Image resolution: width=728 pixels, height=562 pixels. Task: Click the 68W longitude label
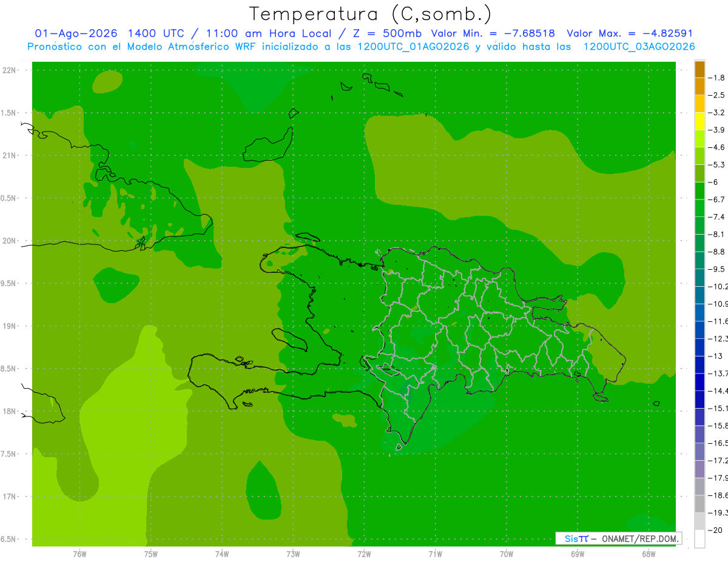click(x=648, y=554)
